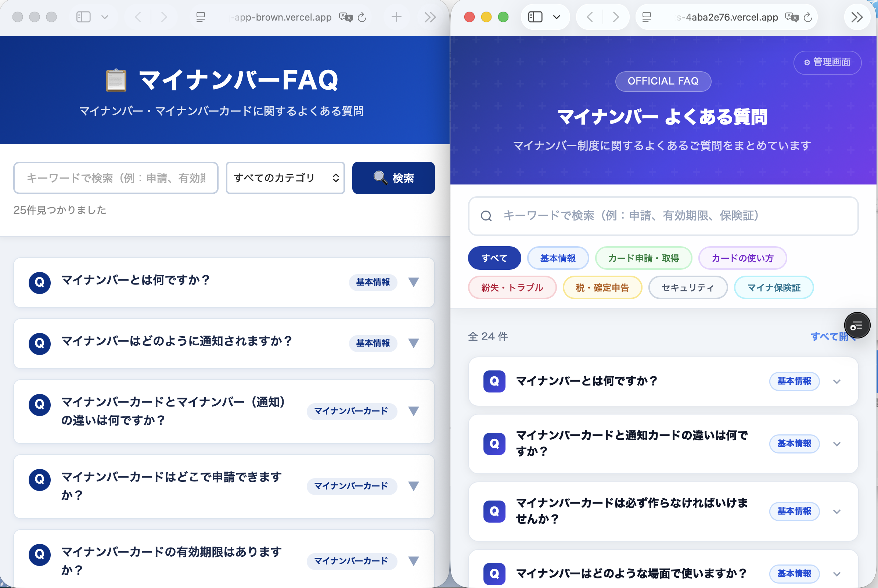Click the reload icon in the right window's address bar
Viewport: 878px width, 588px height.
click(808, 17)
